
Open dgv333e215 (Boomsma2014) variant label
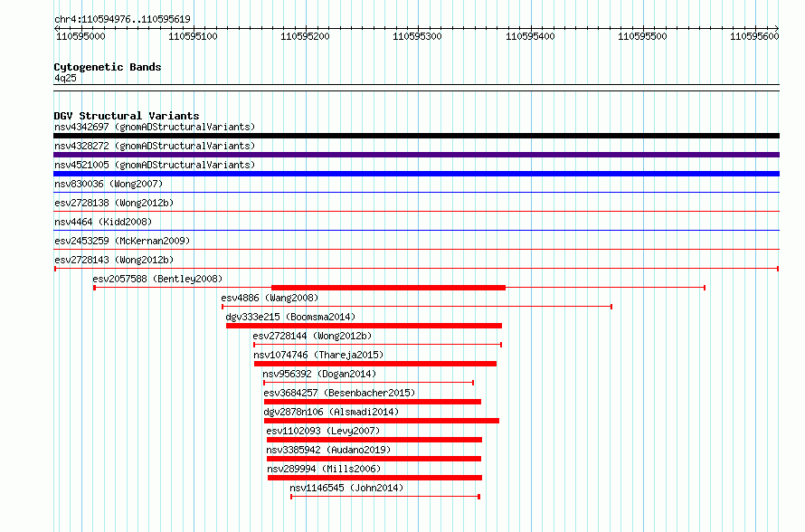(x=290, y=317)
